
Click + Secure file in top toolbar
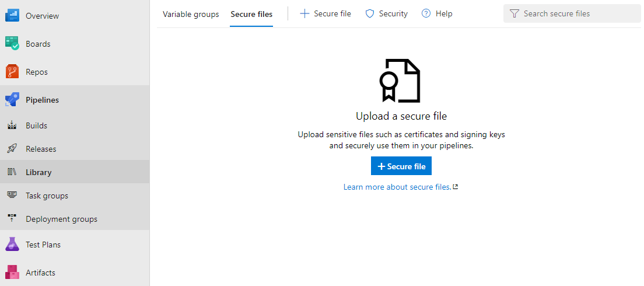[x=325, y=13]
